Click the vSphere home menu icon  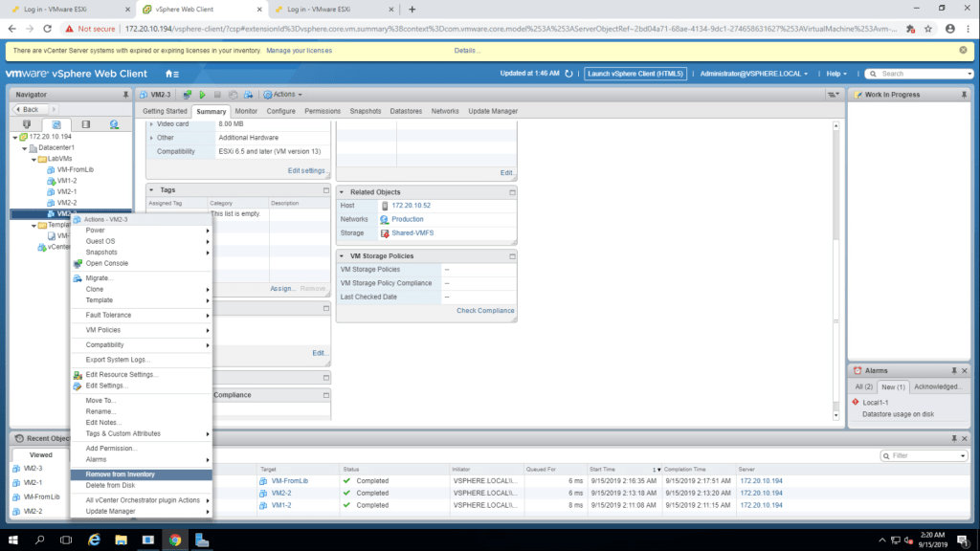click(171, 74)
